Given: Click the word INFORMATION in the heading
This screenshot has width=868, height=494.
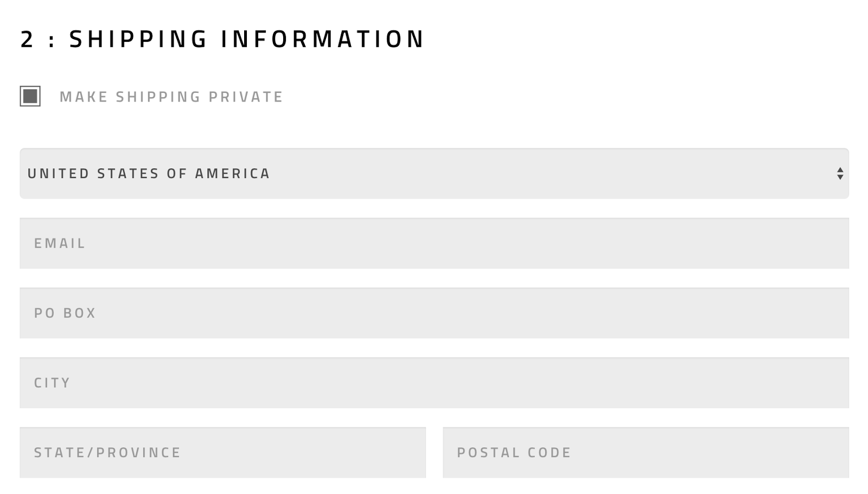Looking at the screenshot, I should [322, 39].
